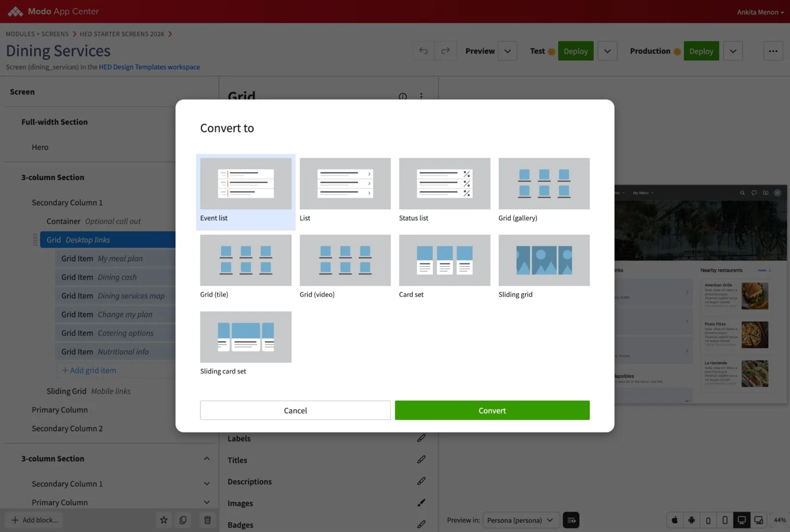The image size is (790, 532).
Task: Edit Badges with pencil icon
Action: (421, 524)
